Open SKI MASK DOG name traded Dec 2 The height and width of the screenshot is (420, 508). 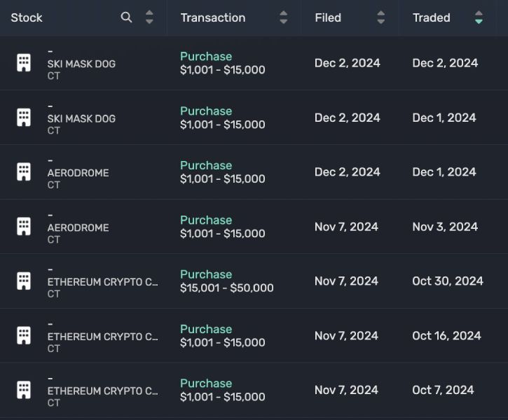81,64
